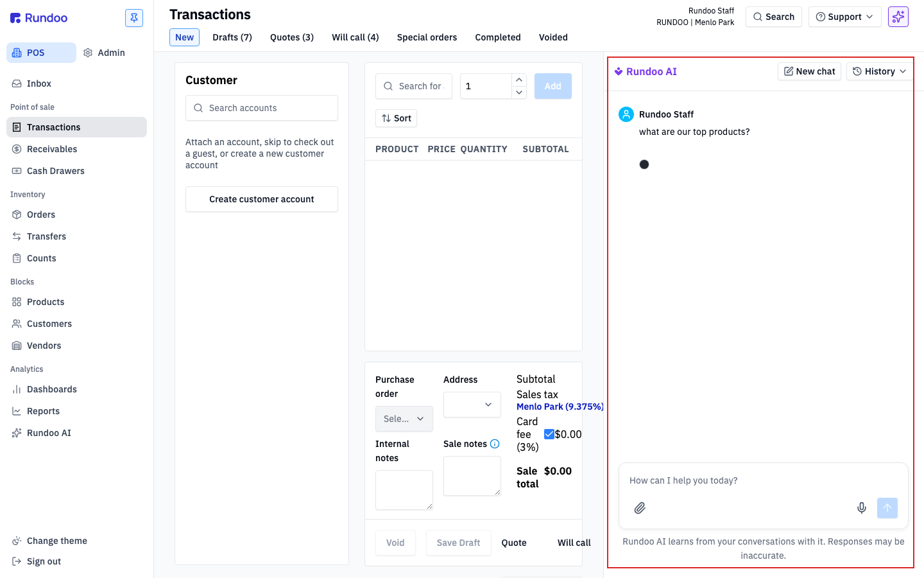The image size is (924, 578).
Task: Click the Void button
Action: [x=395, y=543]
